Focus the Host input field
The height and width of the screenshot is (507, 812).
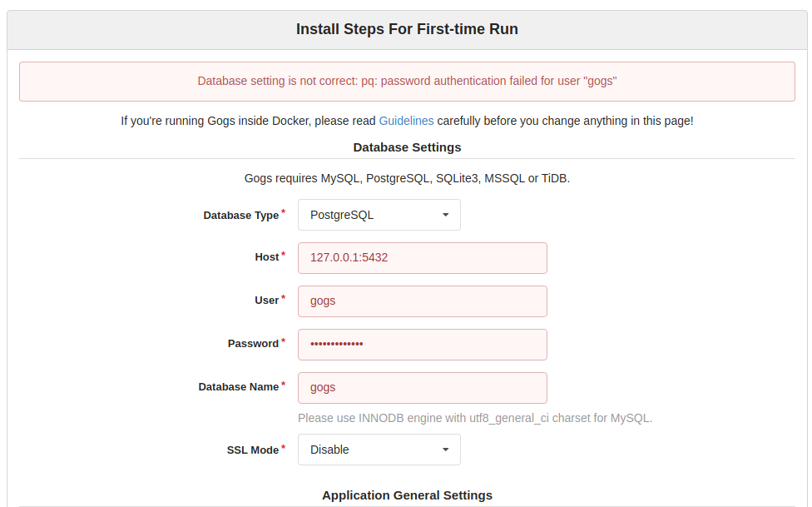[422, 257]
